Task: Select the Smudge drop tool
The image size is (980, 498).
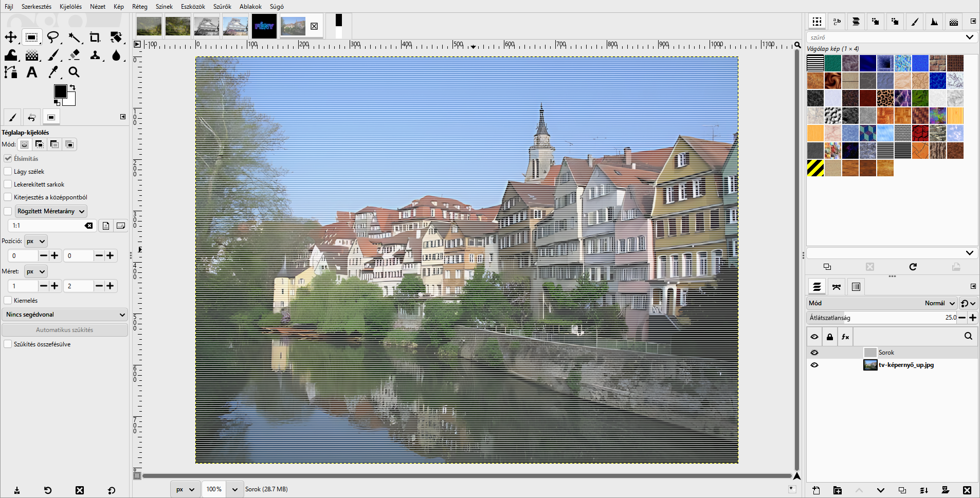Action: pyautogui.click(x=116, y=55)
